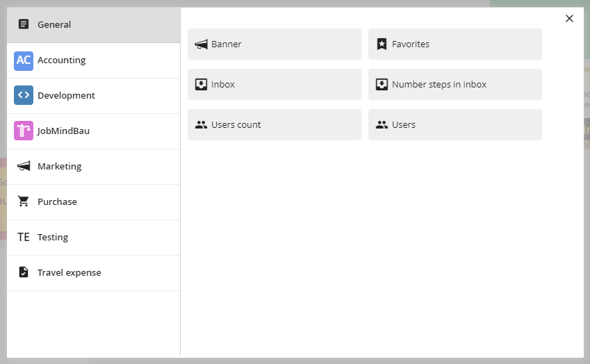The height and width of the screenshot is (364, 590).
Task: Select the Inbox widget tile
Action: (274, 85)
